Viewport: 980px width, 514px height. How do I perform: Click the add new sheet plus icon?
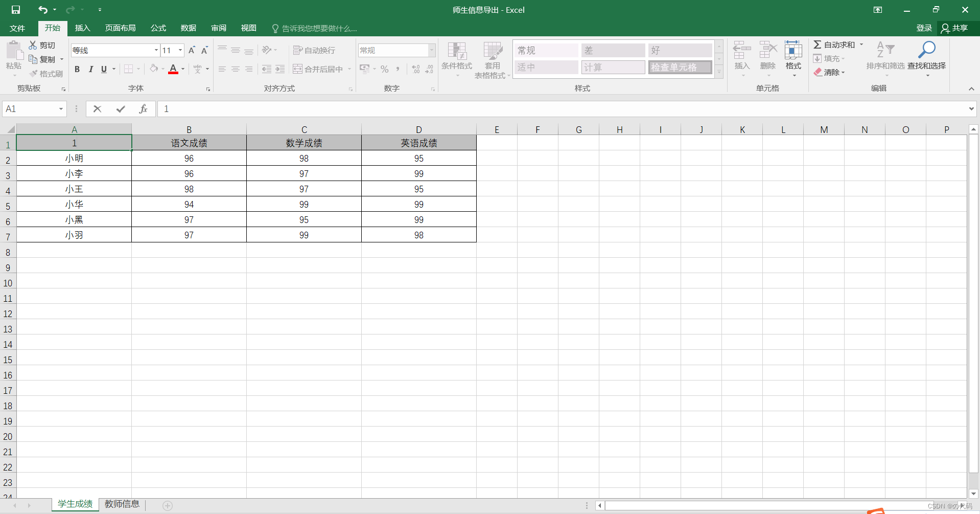tap(168, 505)
